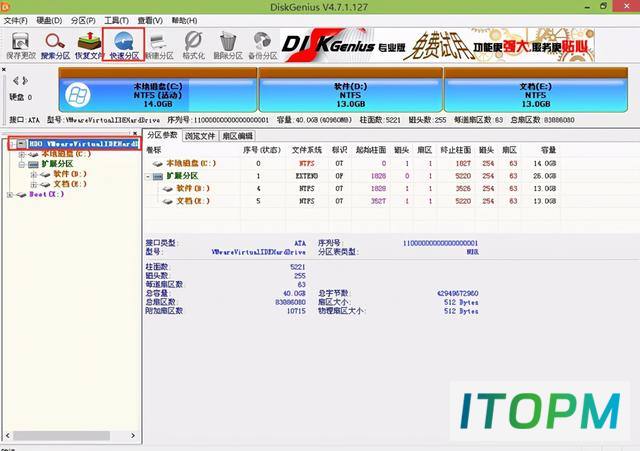This screenshot has height=451, width=640.
Task: Click 文档(E:) label in the partition table
Action: tap(193, 201)
